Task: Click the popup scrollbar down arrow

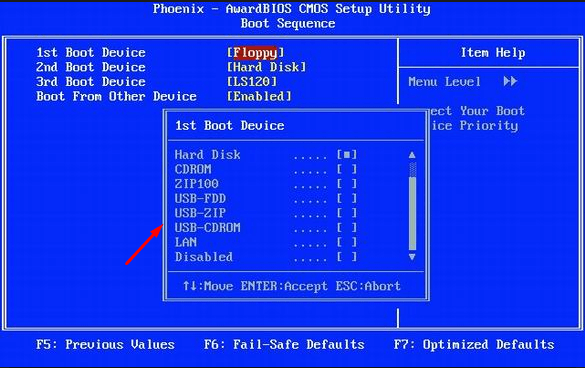Action: pyautogui.click(x=412, y=257)
